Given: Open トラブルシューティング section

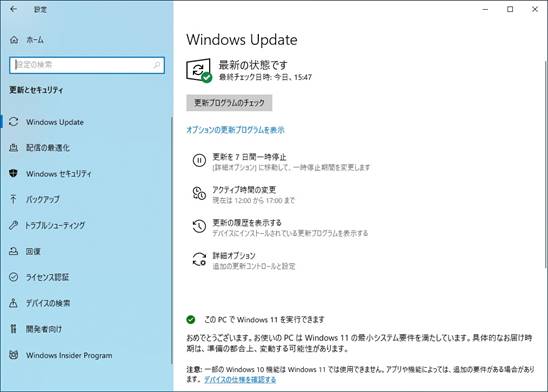Looking at the screenshot, I should pyautogui.click(x=55, y=225).
